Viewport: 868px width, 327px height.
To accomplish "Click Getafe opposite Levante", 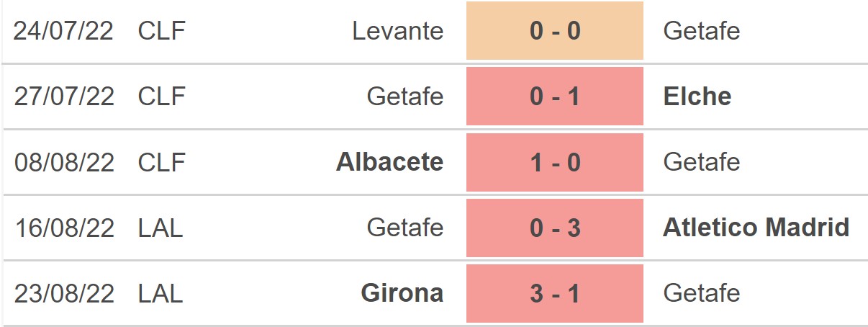I will (701, 31).
